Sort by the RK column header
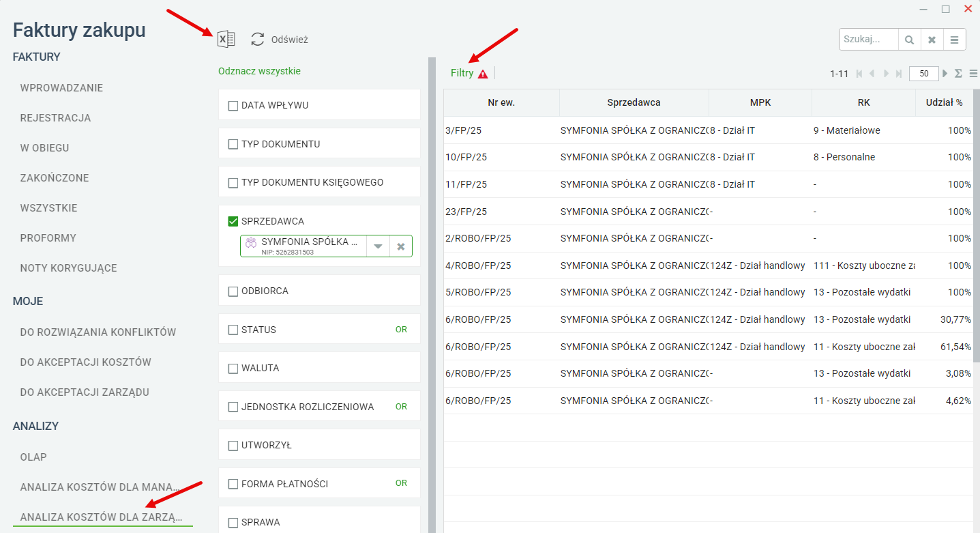980x533 pixels. pyautogui.click(x=863, y=103)
